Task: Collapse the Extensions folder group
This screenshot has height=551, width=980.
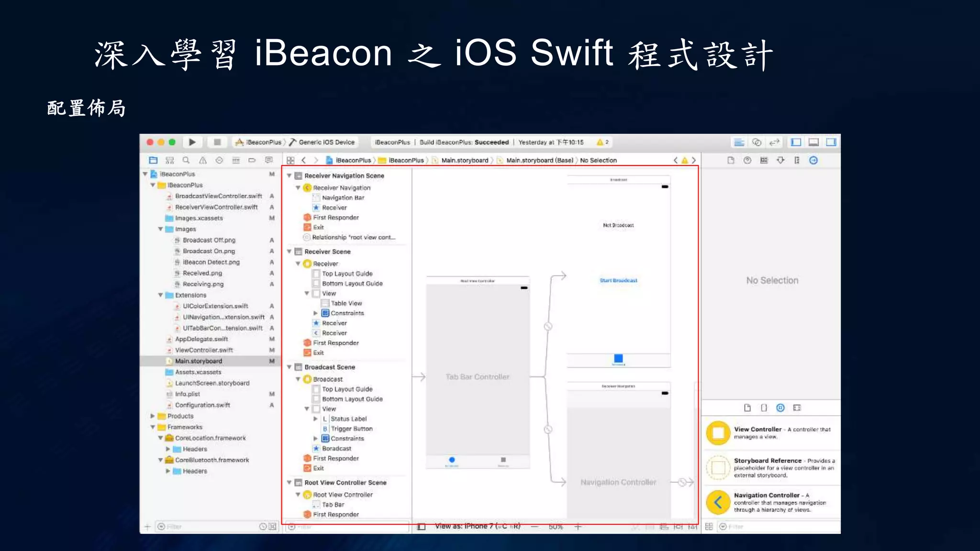Action: click(x=161, y=295)
